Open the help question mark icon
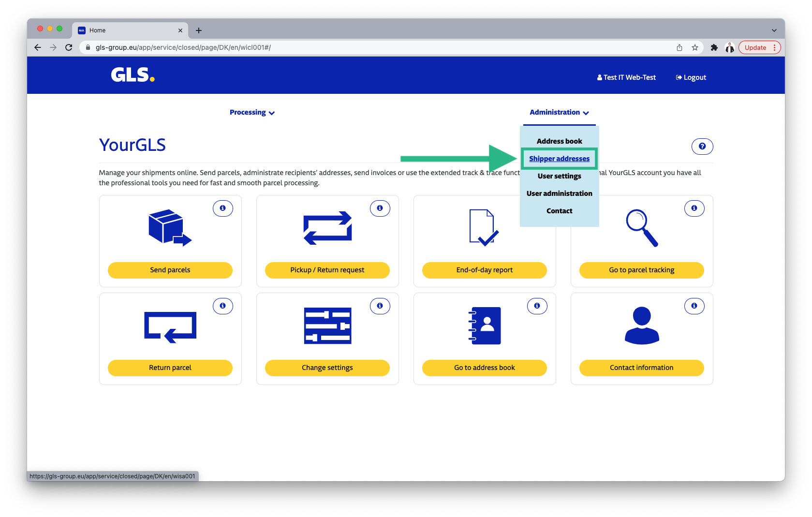The image size is (812, 517). coord(702,146)
